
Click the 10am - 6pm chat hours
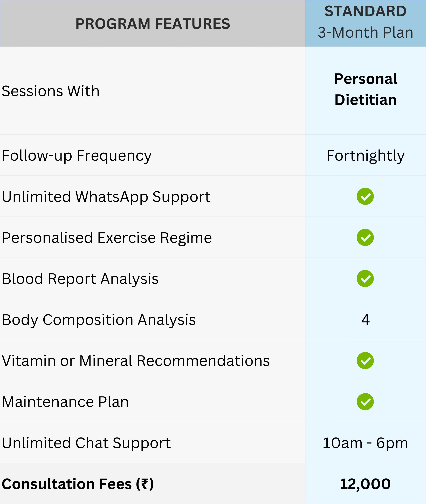pyautogui.click(x=365, y=443)
